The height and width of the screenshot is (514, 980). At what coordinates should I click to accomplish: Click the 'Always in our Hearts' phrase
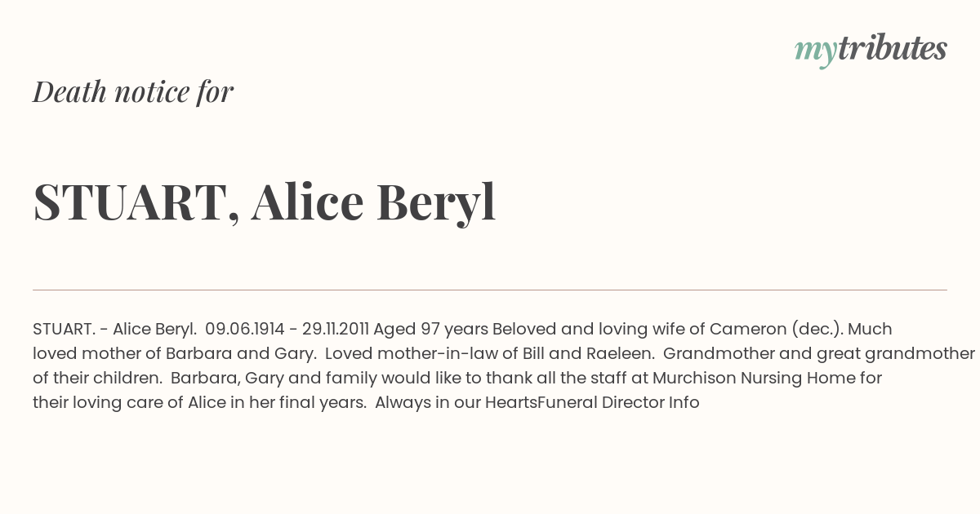pyautogui.click(x=456, y=402)
